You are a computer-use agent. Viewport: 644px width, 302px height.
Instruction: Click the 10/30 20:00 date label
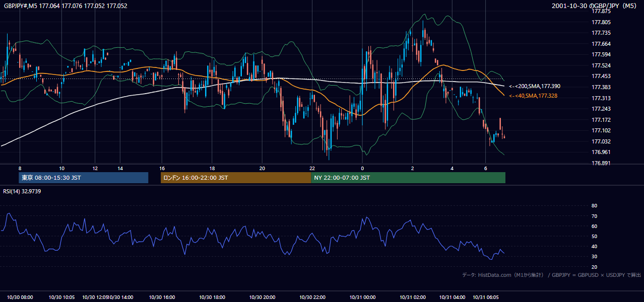coord(262,297)
